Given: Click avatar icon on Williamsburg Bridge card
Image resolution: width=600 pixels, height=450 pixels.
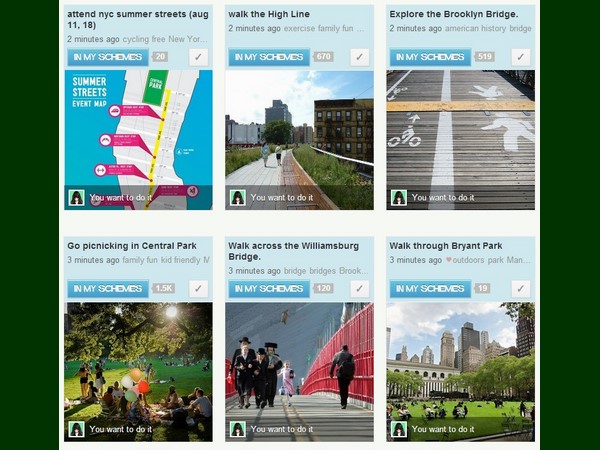Looking at the screenshot, I should tap(238, 429).
